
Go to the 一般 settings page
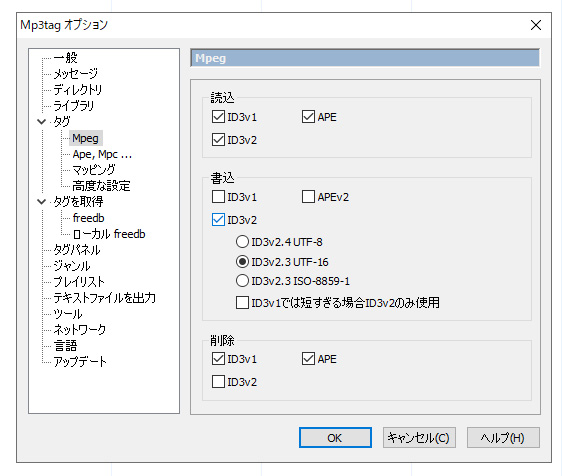(65, 58)
